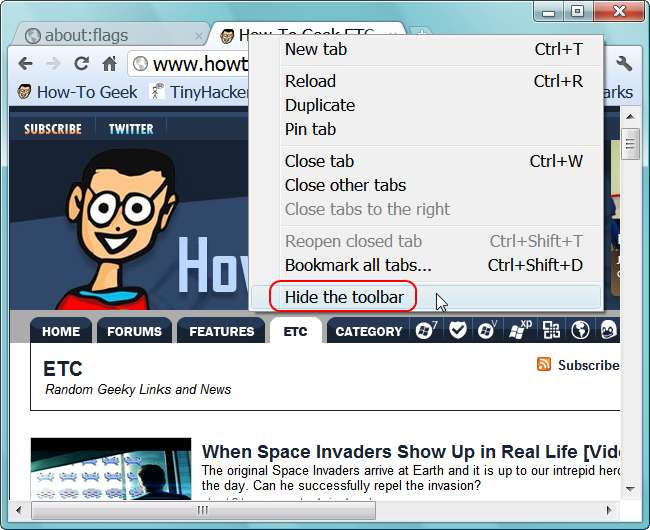Close the about:flags tab

pos(199,36)
